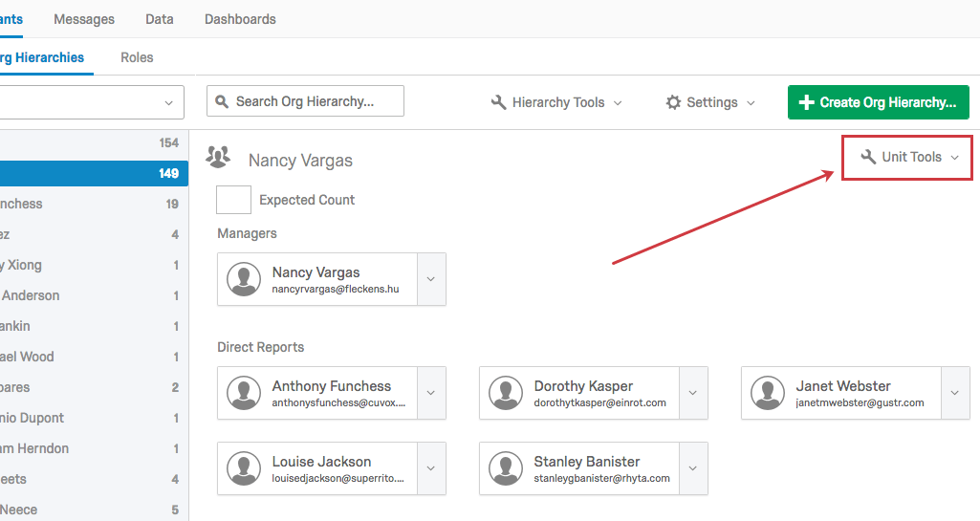Click the unit group icon beside Nancy Vargas

219,158
